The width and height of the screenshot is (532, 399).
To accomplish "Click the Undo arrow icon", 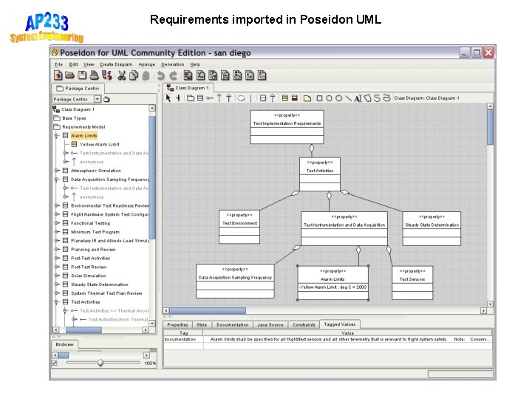I will click(x=161, y=75).
